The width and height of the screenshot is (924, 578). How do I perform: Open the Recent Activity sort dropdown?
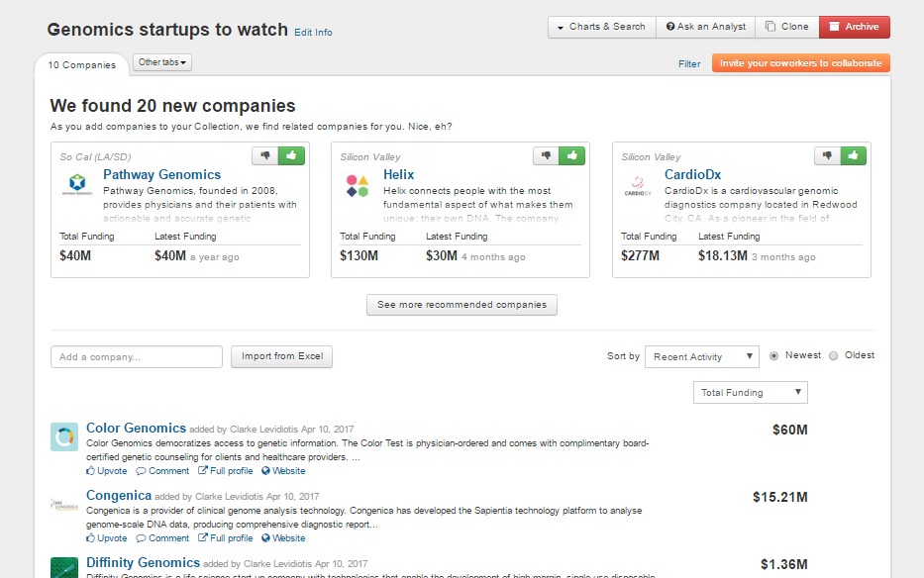(701, 356)
